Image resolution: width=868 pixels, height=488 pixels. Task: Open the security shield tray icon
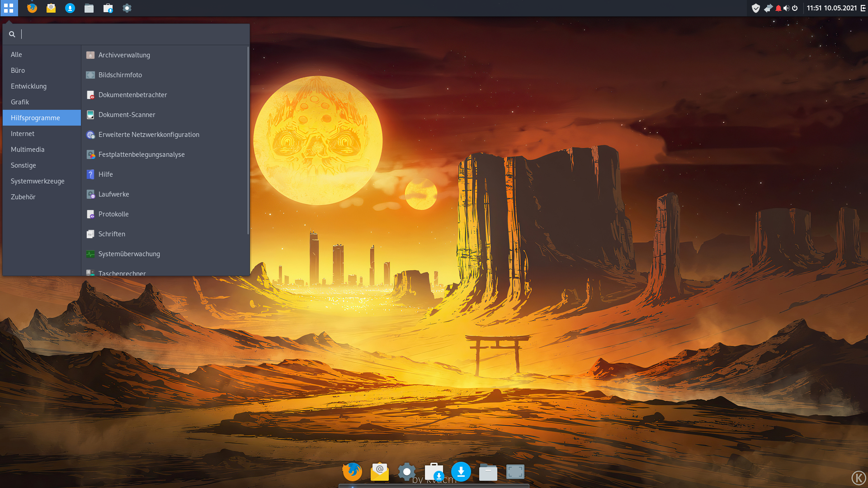[x=755, y=8]
